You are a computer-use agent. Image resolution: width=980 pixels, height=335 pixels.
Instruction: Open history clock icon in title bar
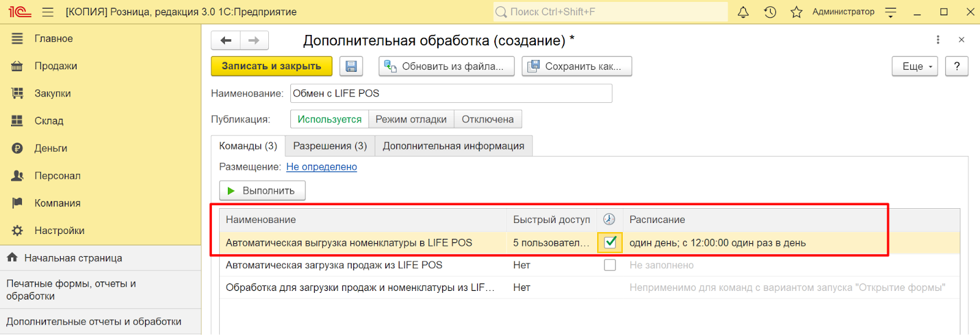[x=770, y=12]
